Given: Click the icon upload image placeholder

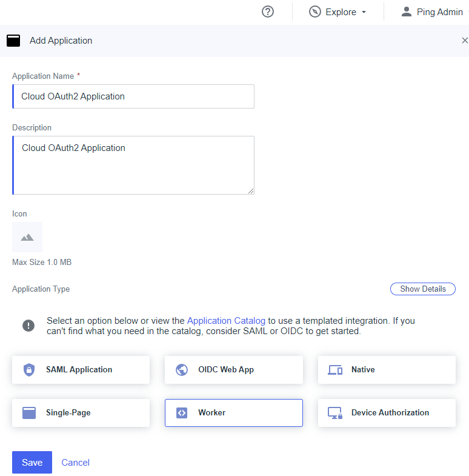Looking at the screenshot, I should [x=27, y=237].
